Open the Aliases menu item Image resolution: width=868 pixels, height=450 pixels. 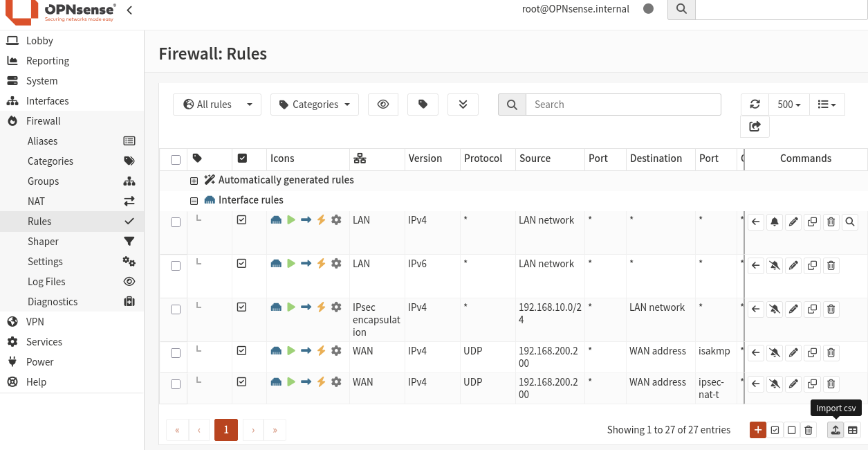pos(72,141)
